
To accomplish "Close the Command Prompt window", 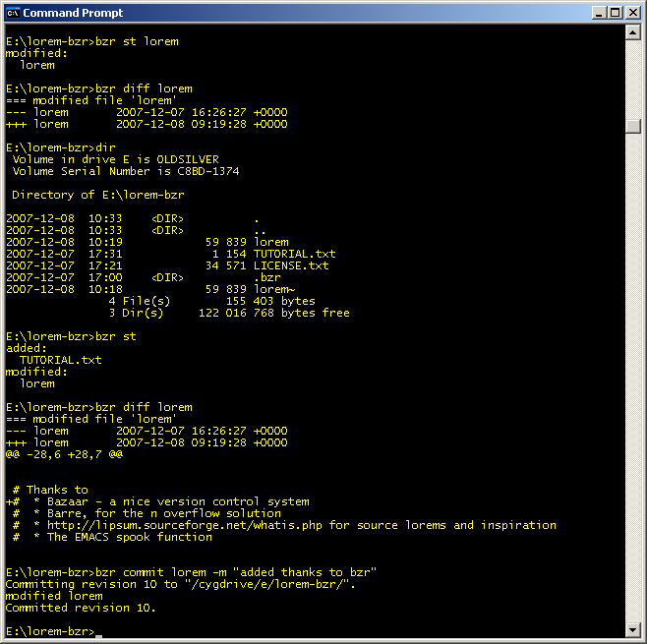I will (632, 13).
